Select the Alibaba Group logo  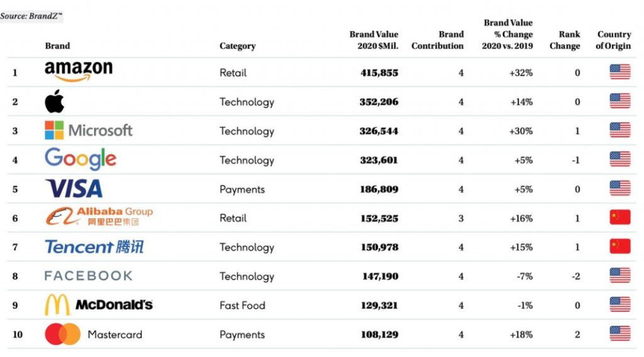tap(99, 217)
